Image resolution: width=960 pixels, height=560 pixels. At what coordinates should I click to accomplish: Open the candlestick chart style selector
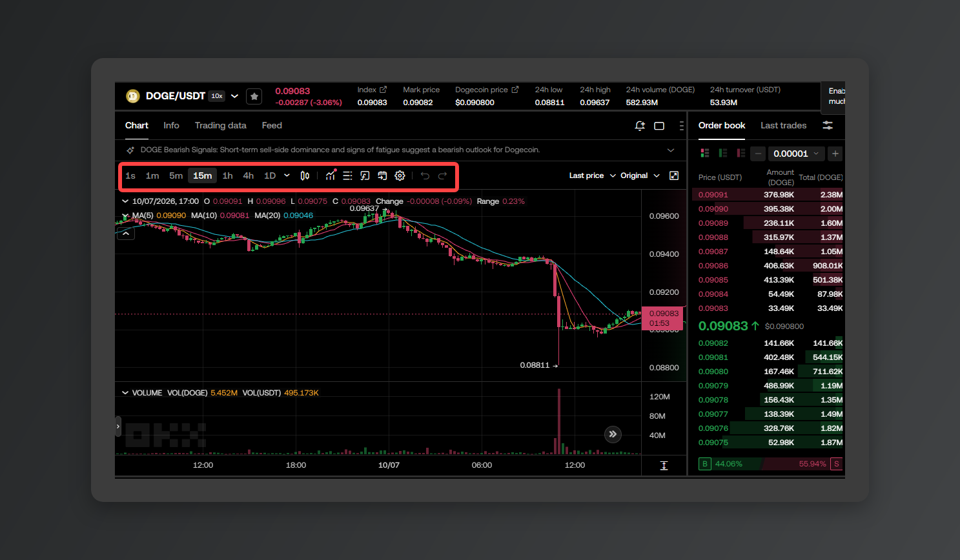305,175
